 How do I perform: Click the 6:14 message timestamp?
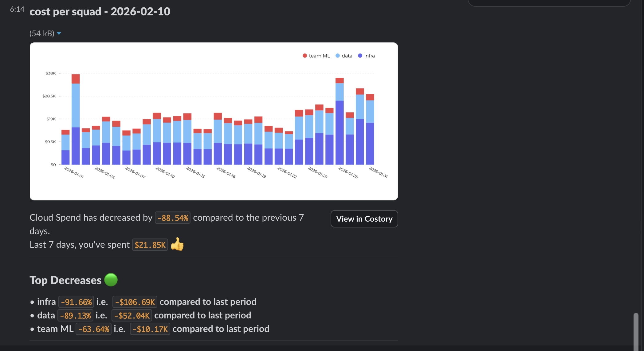18,9
